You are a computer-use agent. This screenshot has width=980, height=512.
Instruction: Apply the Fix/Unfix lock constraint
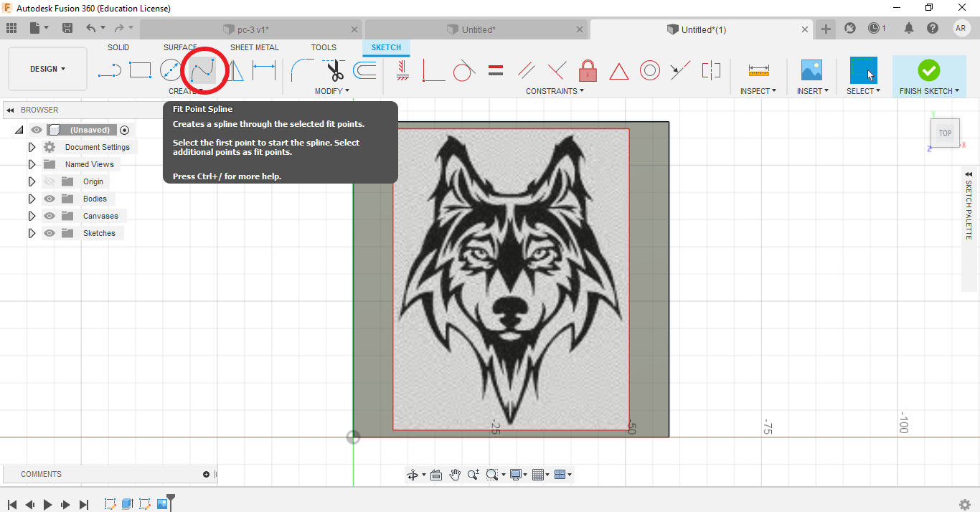click(588, 70)
